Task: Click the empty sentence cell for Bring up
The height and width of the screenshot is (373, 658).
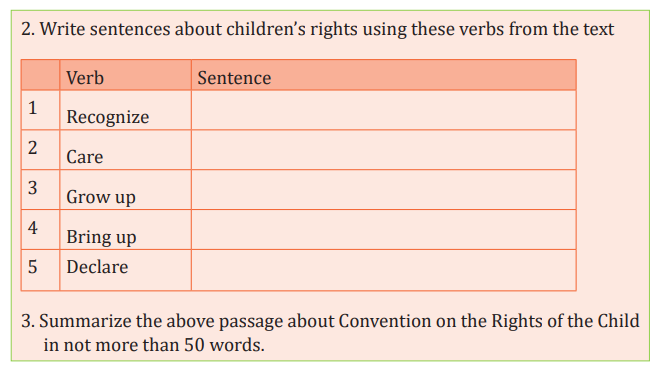Action: (384, 230)
